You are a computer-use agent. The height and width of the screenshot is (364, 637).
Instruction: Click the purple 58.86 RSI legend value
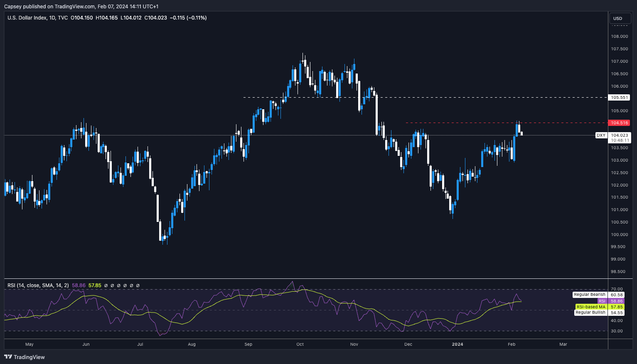pyautogui.click(x=79, y=285)
